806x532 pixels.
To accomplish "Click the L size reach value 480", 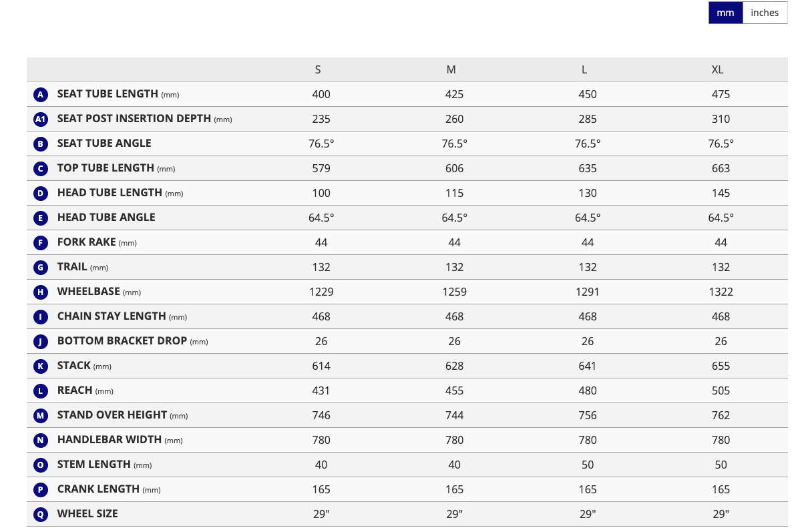I will point(588,390).
